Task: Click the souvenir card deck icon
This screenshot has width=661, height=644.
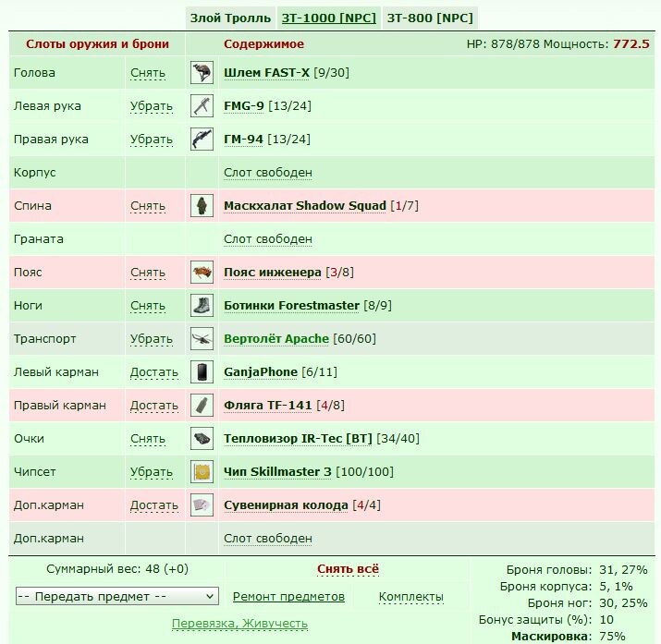Action: pyautogui.click(x=202, y=505)
